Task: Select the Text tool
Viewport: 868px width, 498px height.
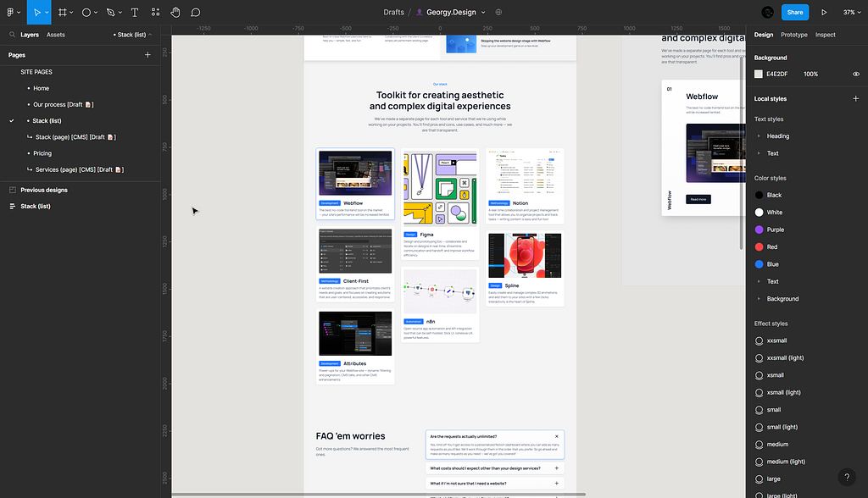Action: 134,13
